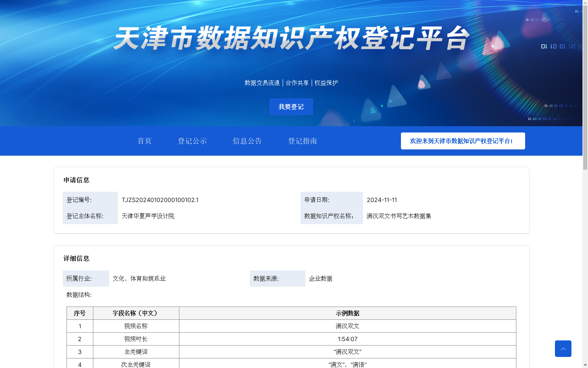Screen dimensions: 588x368
Task: Click the back-to-top arrow icon
Action: [563, 348]
